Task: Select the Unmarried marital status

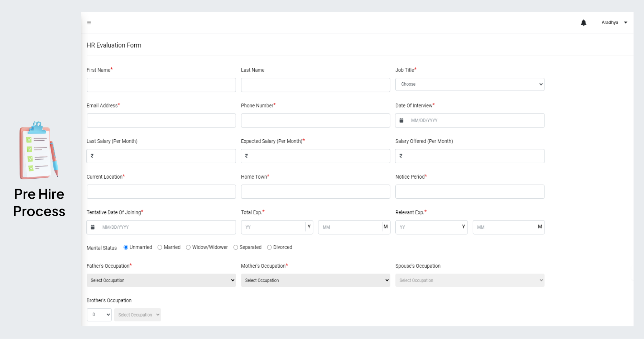Action: [x=126, y=247]
